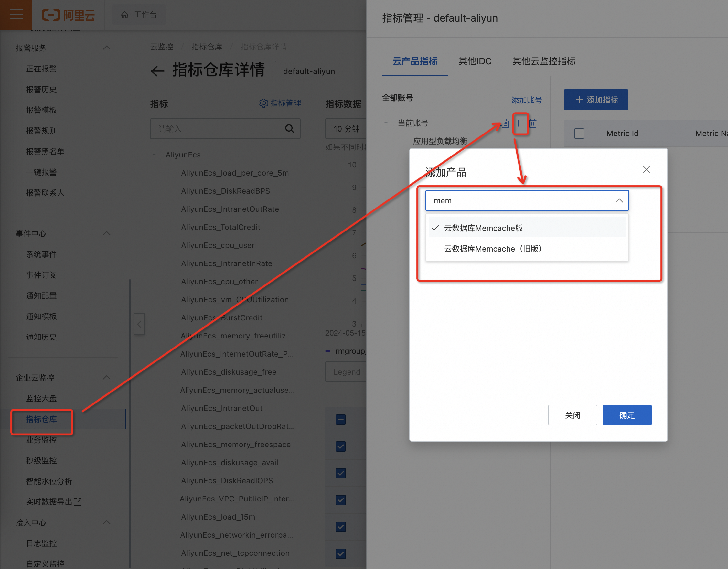Viewport: 728px width, 569px height.
Task: Open 系统事件 in sidebar
Action: pos(41,254)
